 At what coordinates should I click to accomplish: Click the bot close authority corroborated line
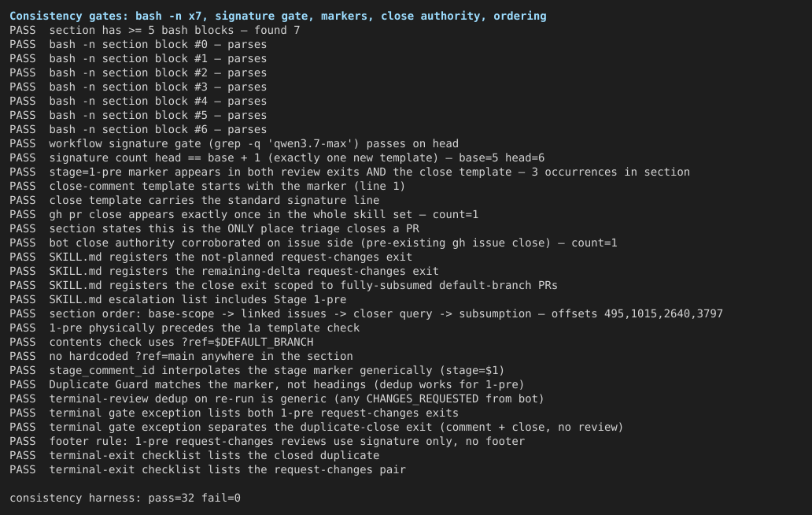tap(313, 243)
